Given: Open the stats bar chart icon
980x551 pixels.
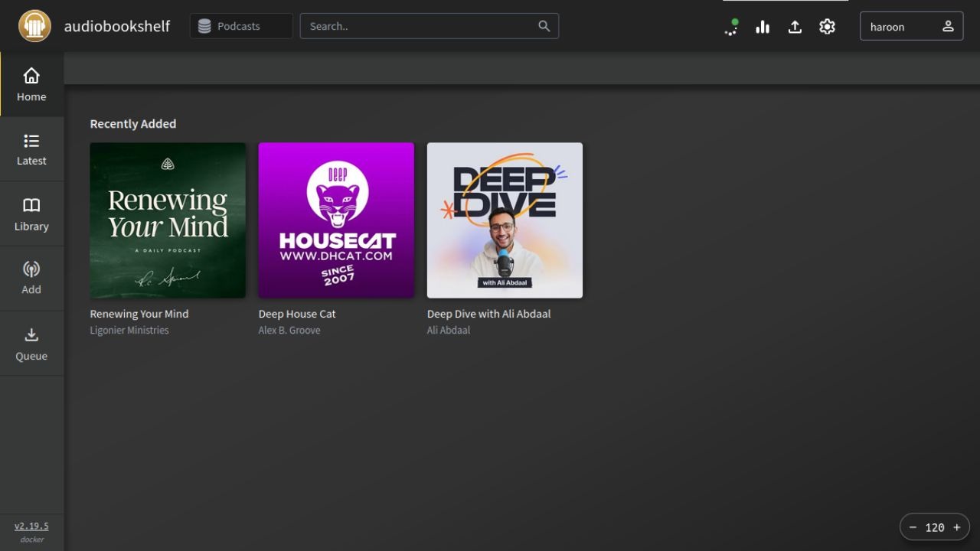Looking at the screenshot, I should pyautogui.click(x=763, y=27).
